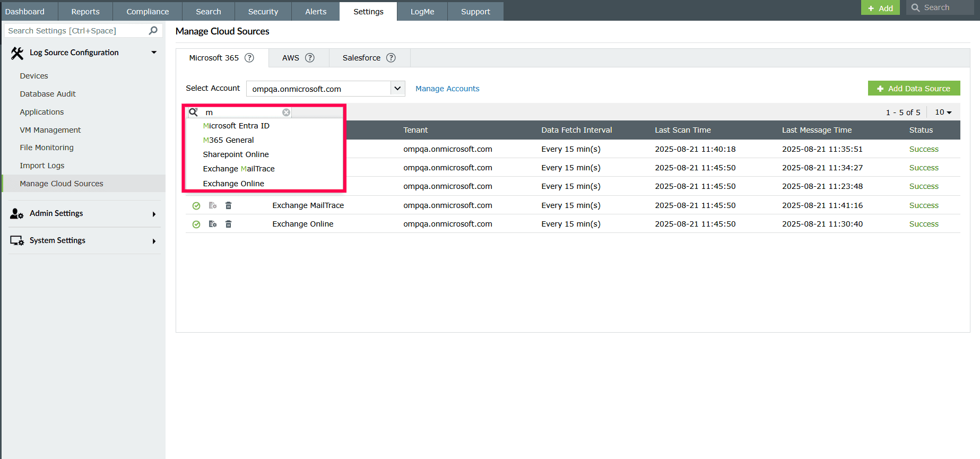
Task: Open the Alerts tab
Action: click(x=316, y=11)
